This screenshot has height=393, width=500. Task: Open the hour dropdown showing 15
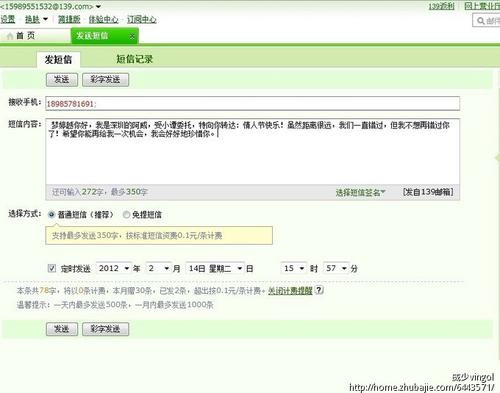point(294,268)
